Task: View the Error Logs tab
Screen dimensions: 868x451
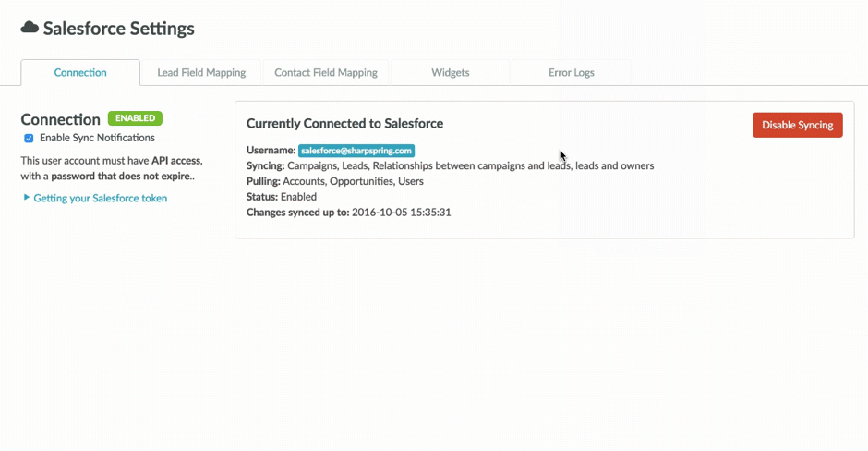Action: (572, 73)
